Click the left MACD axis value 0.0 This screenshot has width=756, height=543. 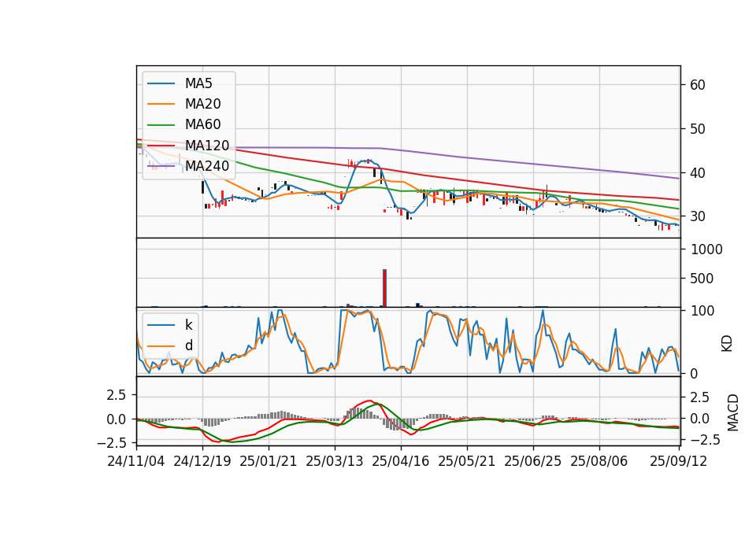[x=117, y=419]
